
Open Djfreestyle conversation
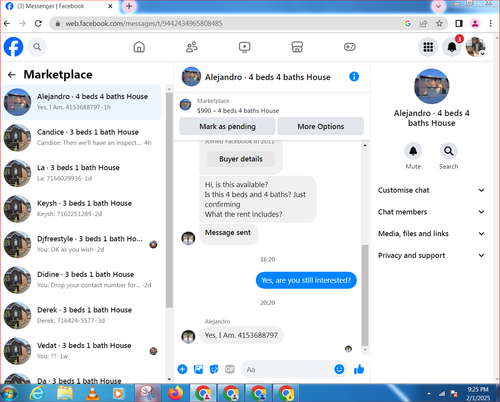click(x=81, y=244)
